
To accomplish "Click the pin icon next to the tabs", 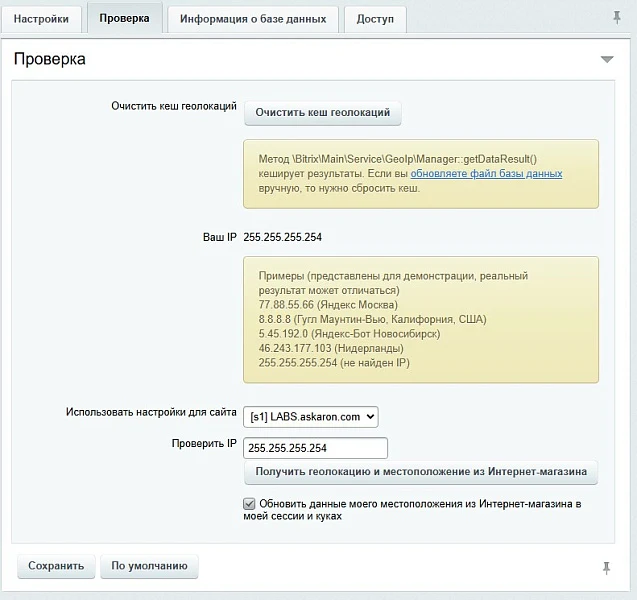I will 617,18.
